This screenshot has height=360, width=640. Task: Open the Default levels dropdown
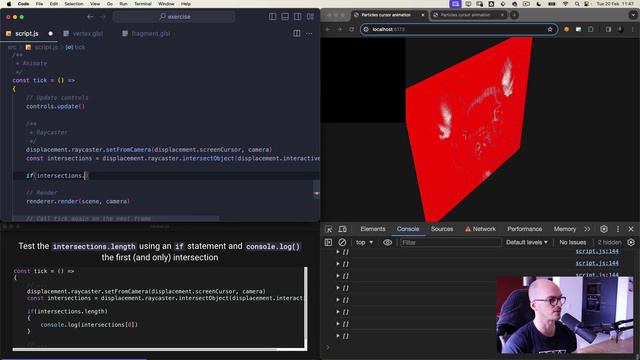click(527, 242)
